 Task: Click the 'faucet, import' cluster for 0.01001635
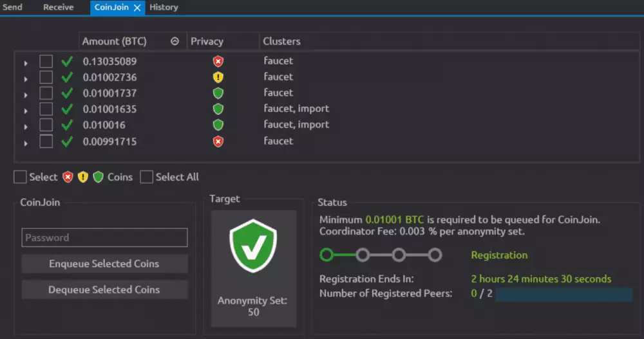click(x=296, y=109)
